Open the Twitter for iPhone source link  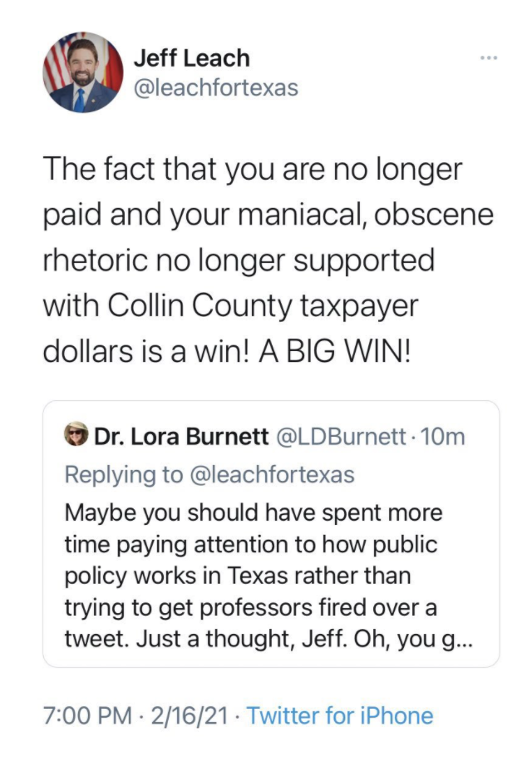(340, 715)
